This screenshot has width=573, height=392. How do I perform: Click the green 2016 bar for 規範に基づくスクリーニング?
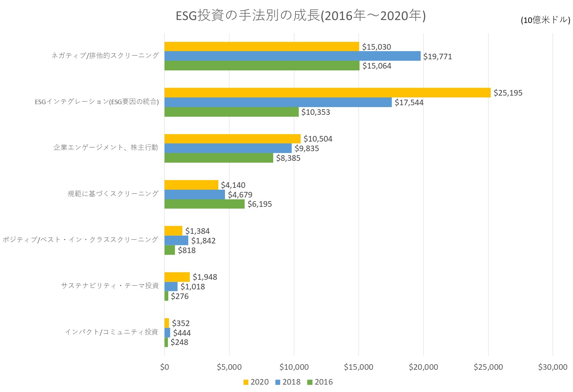point(205,204)
